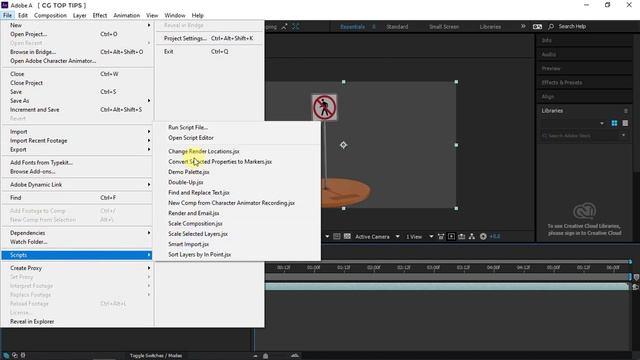The height and width of the screenshot is (360, 640).
Task: Open Project Settings
Action: [x=209, y=38]
